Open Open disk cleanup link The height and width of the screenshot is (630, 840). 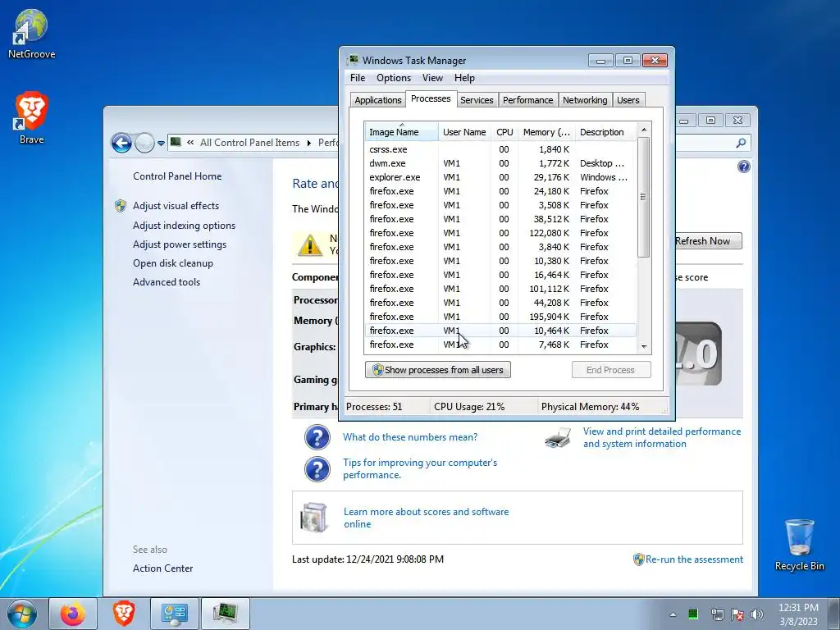(172, 263)
